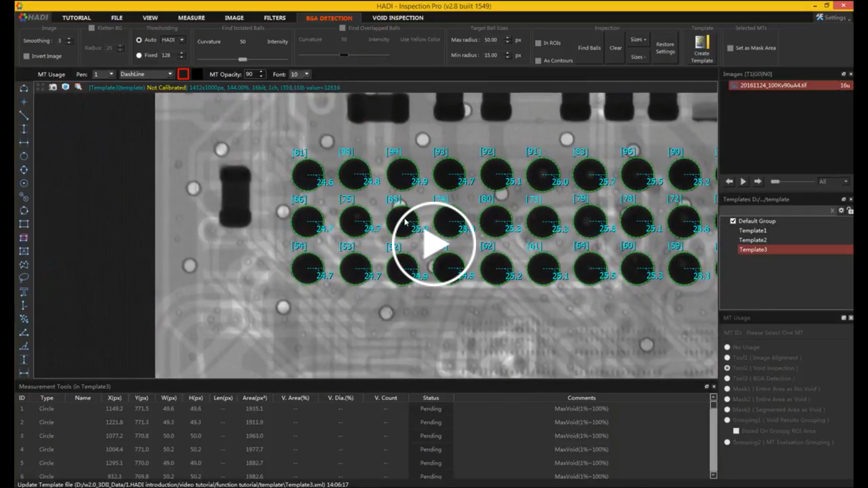868x488 pixels.
Task: Select the angle measurement tool
Action: click(24, 332)
